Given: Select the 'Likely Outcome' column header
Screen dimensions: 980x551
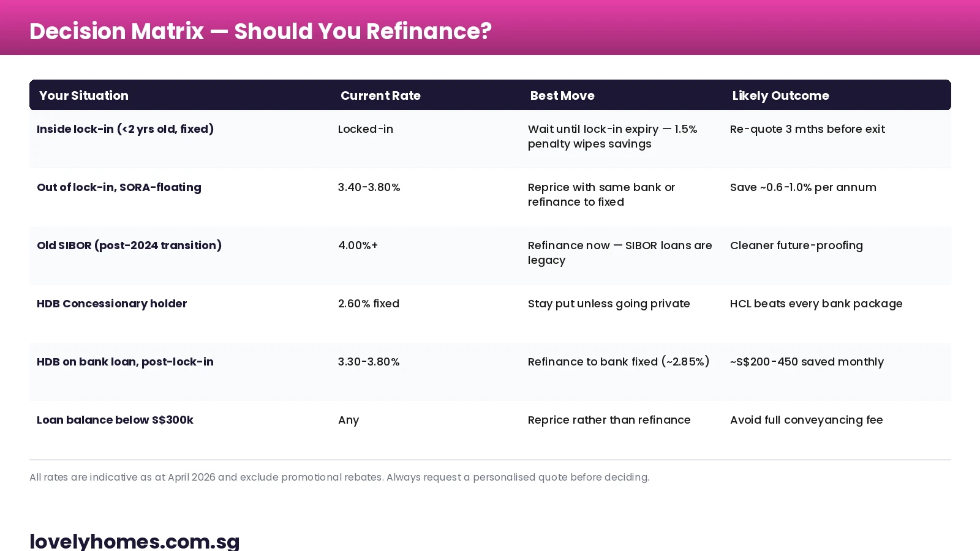Looking at the screenshot, I should 780,96.
